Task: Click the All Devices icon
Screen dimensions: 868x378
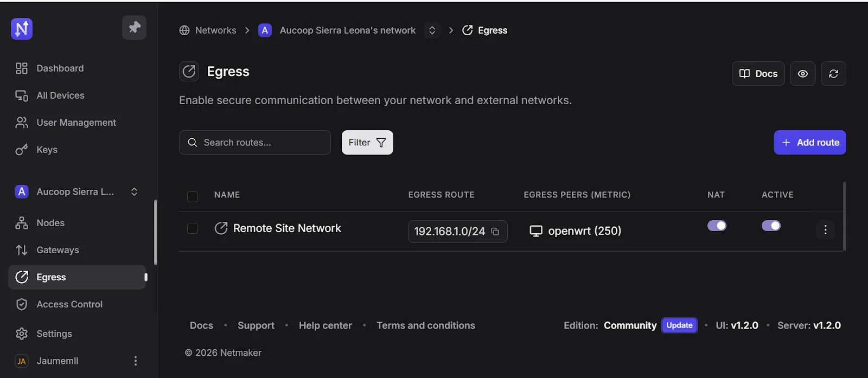Action: click(22, 95)
